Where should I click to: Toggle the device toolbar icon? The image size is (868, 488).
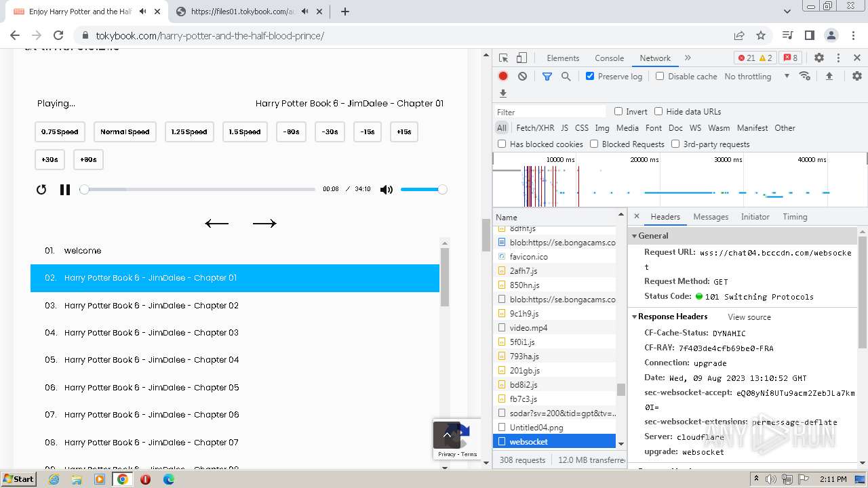[x=521, y=58]
